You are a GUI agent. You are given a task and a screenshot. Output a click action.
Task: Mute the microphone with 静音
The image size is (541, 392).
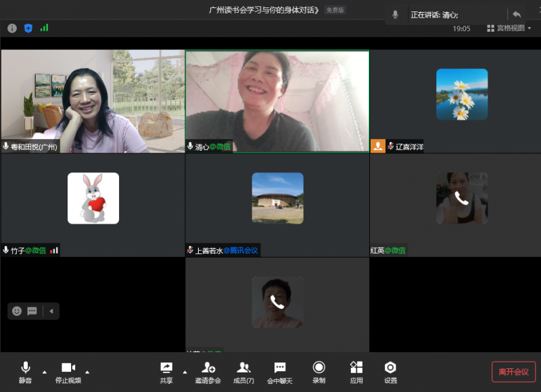25,371
